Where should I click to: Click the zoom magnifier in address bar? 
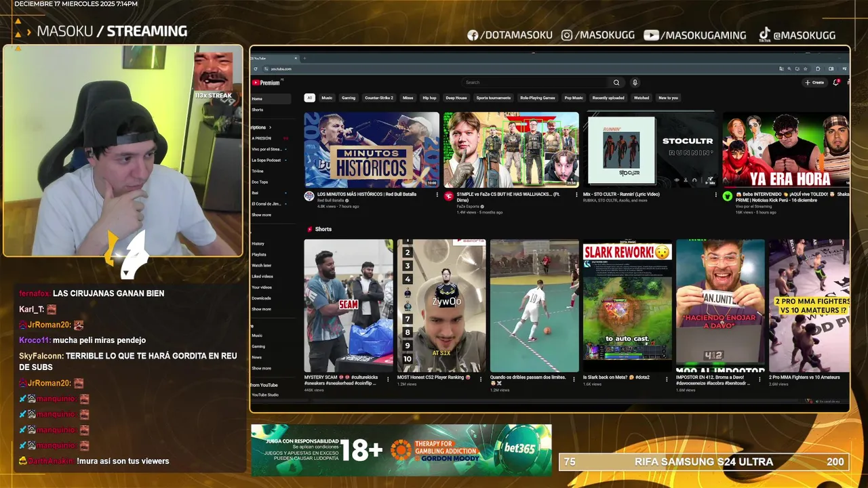(x=789, y=68)
